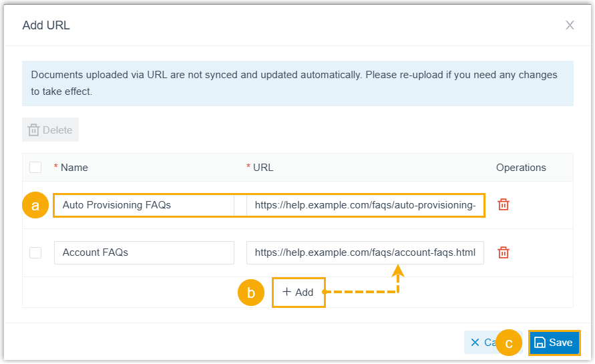595x364 pixels.
Task: Click the Auto Provisioning FAQs name field
Action: pos(144,205)
